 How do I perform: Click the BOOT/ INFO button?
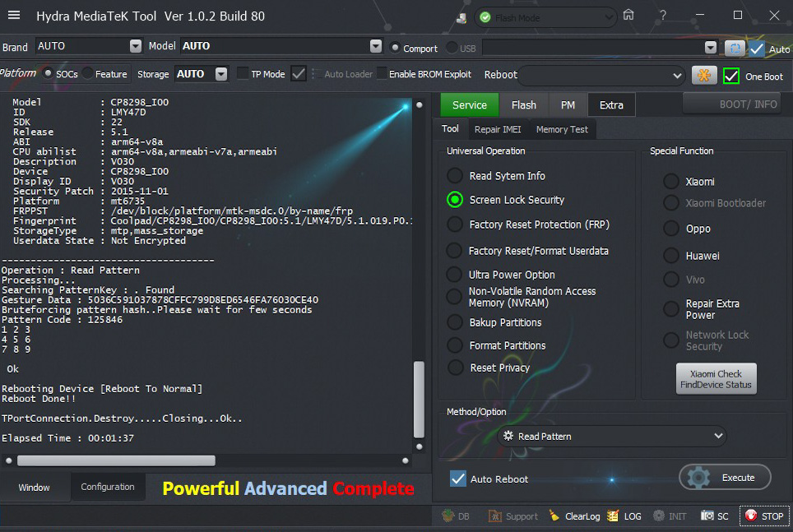click(732, 104)
